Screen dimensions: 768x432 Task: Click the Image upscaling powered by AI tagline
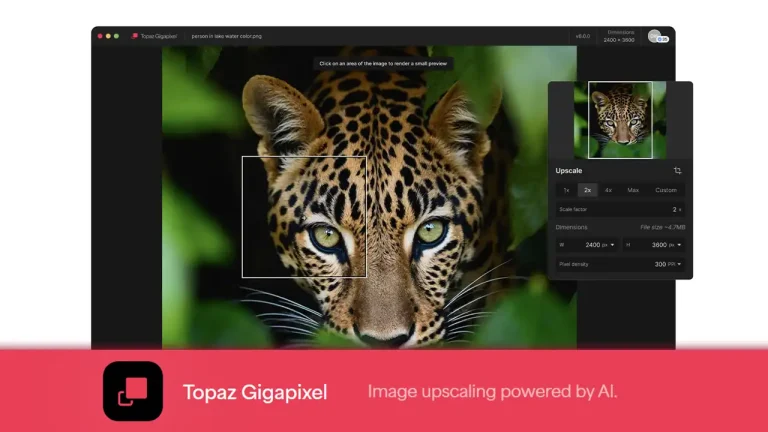tap(493, 391)
